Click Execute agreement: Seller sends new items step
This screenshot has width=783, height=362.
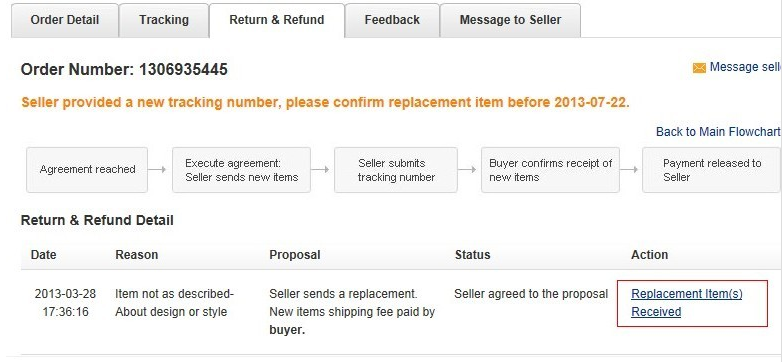pos(241,170)
